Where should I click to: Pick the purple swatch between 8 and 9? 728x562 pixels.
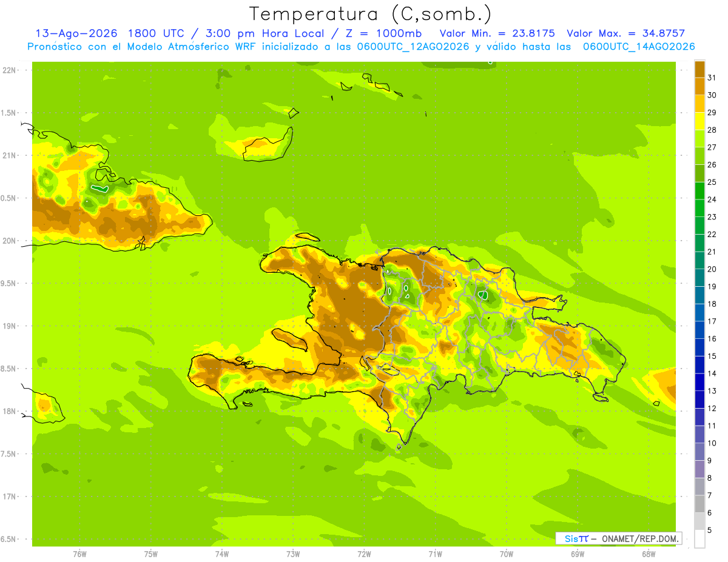pos(699,469)
